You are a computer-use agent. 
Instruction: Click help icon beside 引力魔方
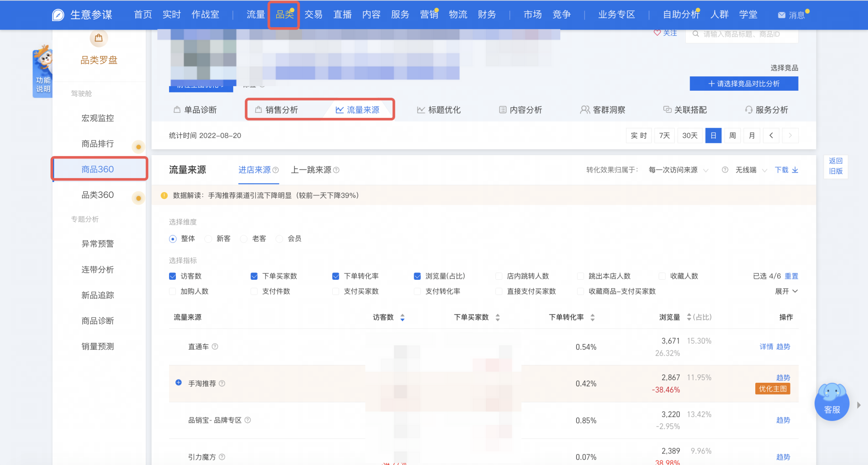[222, 457]
